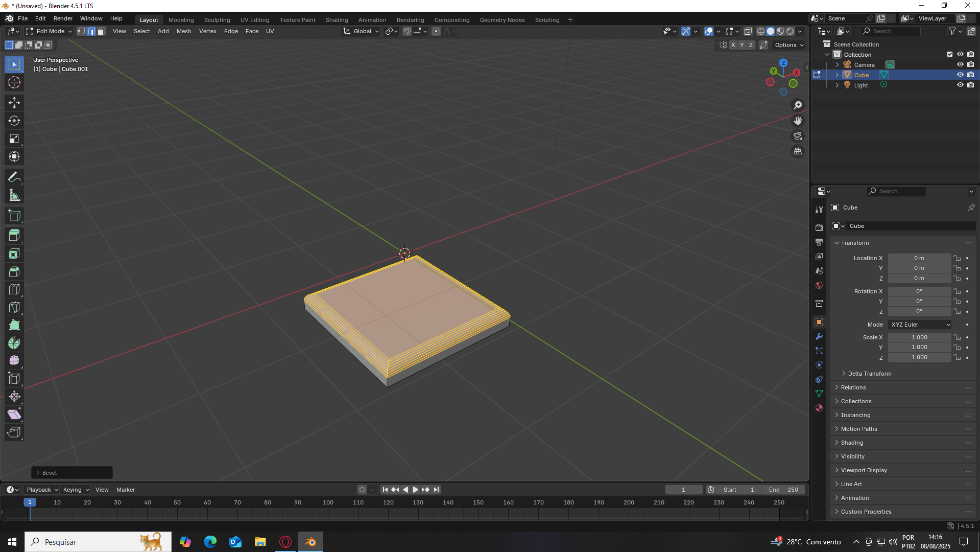Select the Smooth tool
980x552 pixels.
[x=14, y=361]
